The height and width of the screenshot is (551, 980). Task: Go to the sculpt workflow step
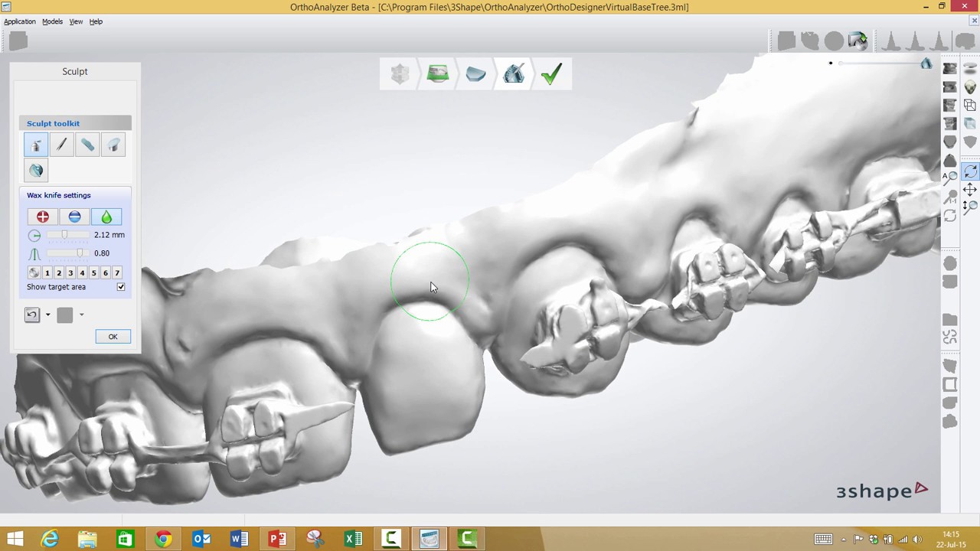pyautogui.click(x=514, y=74)
